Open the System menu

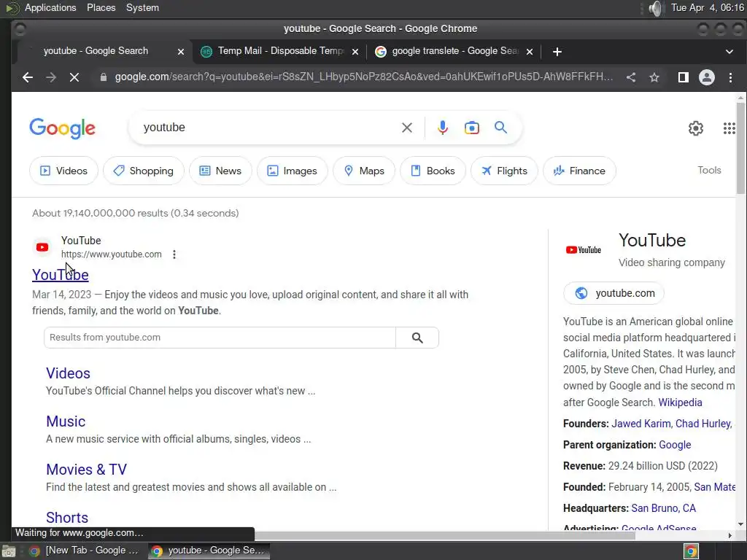click(142, 7)
